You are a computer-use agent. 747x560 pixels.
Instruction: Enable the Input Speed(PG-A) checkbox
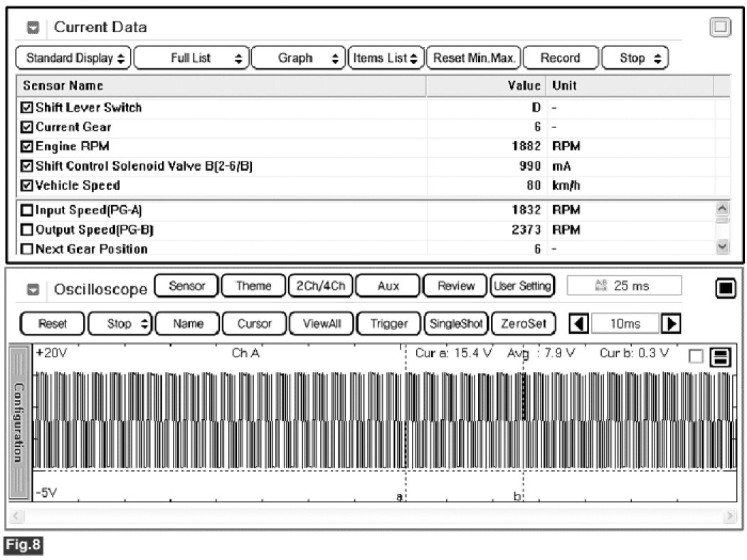(27, 211)
